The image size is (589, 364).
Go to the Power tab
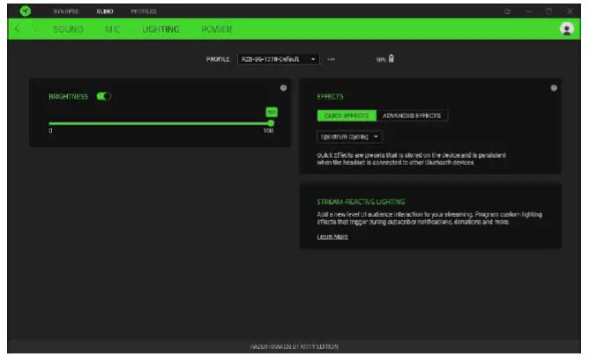[217, 29]
